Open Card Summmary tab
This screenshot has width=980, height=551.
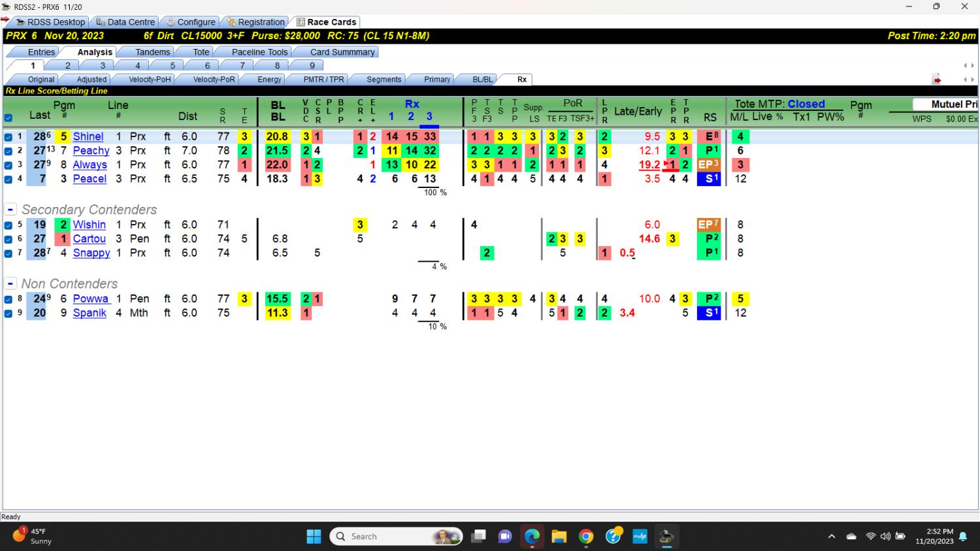click(x=342, y=52)
